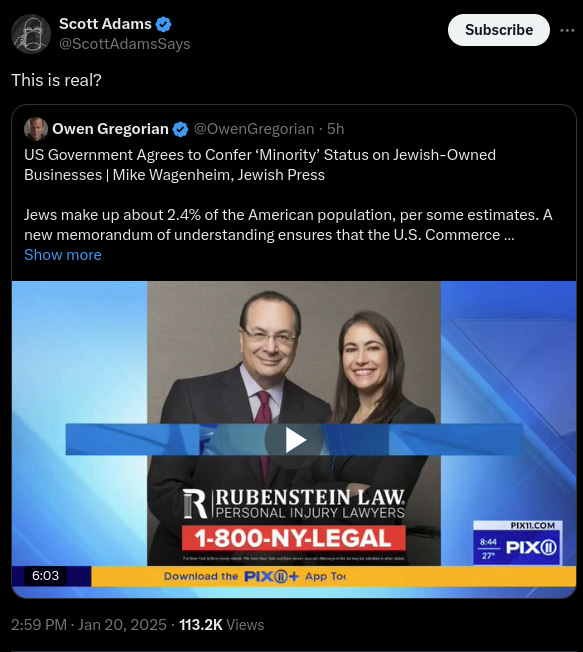Click the Scott Adams display name
The width and height of the screenshot is (583, 652).
click(105, 24)
